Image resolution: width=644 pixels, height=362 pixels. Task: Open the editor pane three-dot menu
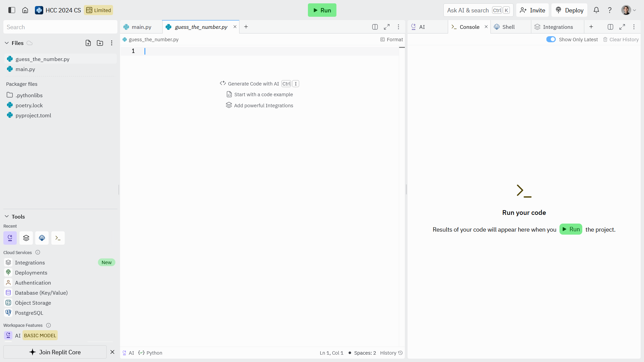[x=398, y=27]
